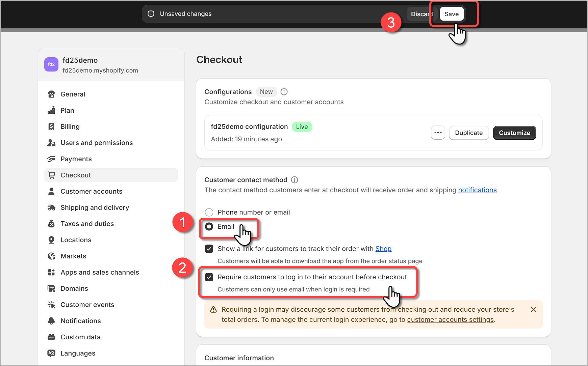Click Save to apply unsaved changes

click(451, 14)
